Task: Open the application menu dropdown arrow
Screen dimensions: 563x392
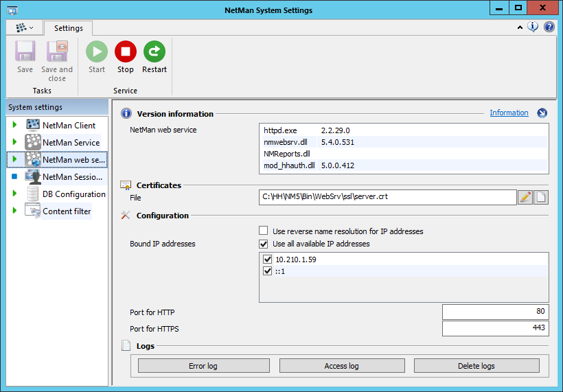Action: pos(31,28)
